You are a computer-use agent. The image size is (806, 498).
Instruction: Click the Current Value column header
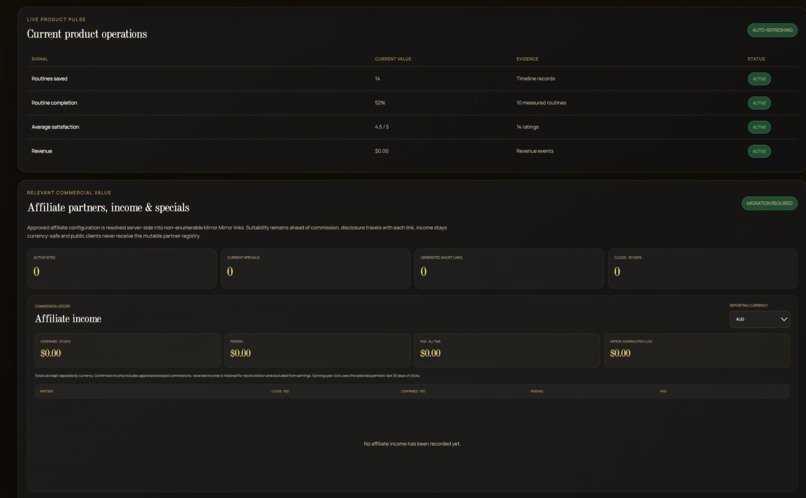pyautogui.click(x=393, y=59)
